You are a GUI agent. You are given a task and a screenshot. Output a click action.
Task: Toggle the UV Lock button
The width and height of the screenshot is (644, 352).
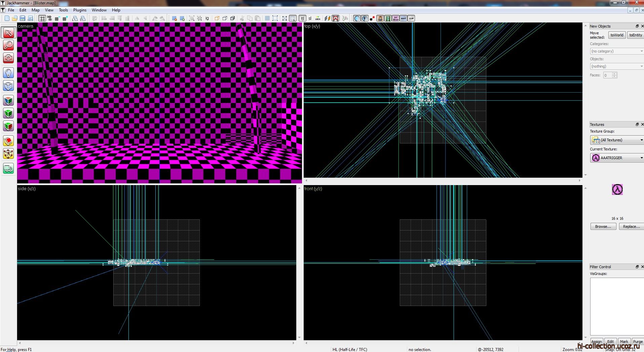point(317,18)
